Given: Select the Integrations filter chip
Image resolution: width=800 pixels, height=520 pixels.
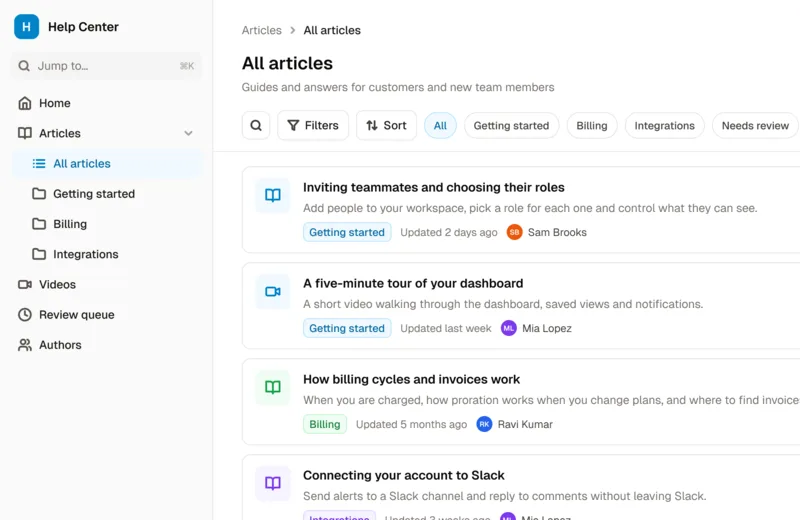Looking at the screenshot, I should 664,126.
